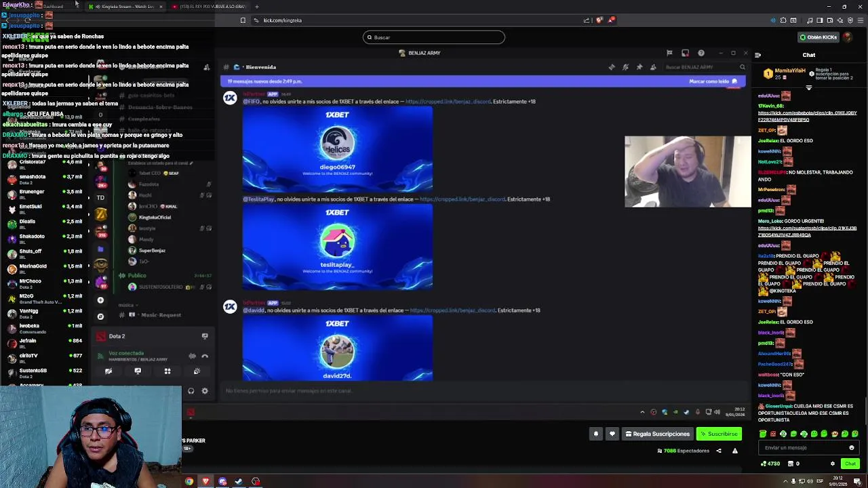Open Discord inbox icon in title bar
The image size is (868, 488).
[x=685, y=53]
